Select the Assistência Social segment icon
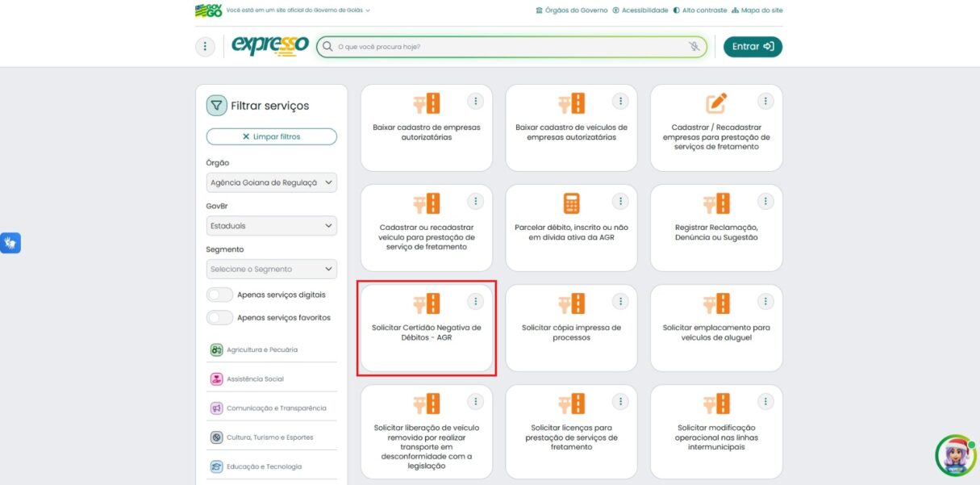980x485 pixels. point(216,378)
